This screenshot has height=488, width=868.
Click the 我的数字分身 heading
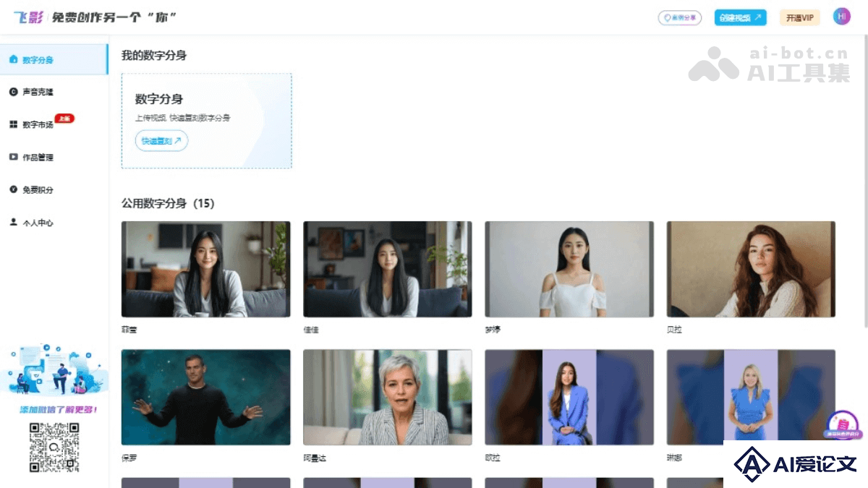154,55
